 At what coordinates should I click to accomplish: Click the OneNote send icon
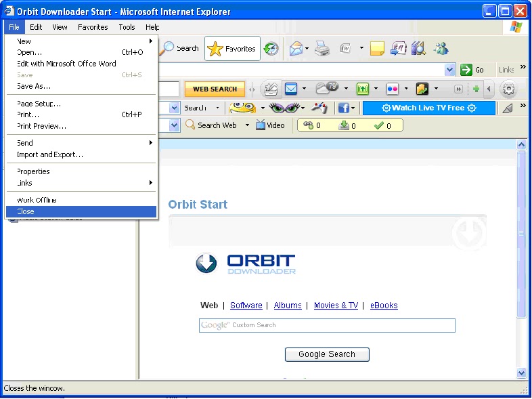(398, 49)
